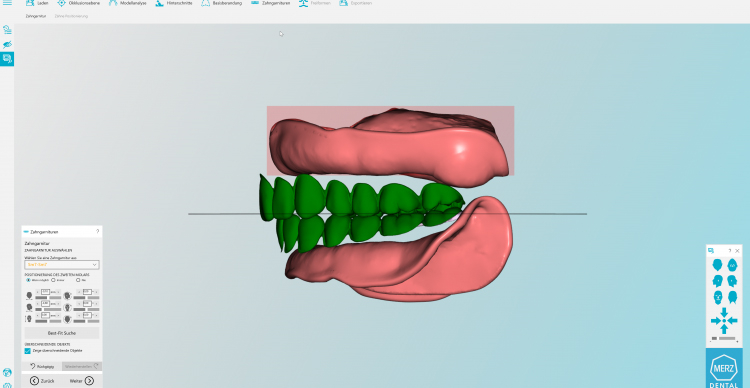Adjust the zoom slider in view panel
This screenshot has height=388, width=750.
coord(724,339)
